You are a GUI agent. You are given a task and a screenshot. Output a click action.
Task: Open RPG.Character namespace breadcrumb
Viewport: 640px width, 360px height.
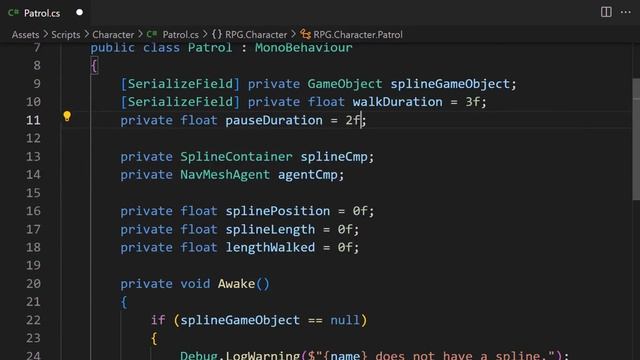[256, 35]
